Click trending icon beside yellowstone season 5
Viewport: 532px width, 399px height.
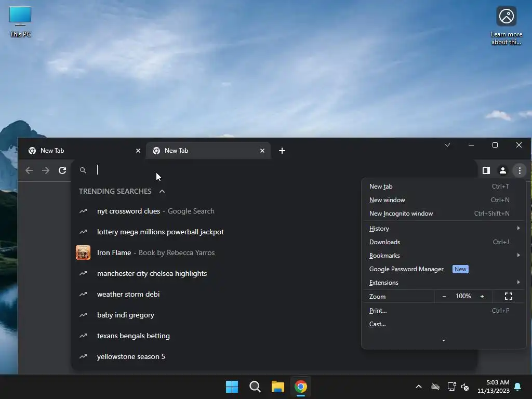pos(83,356)
